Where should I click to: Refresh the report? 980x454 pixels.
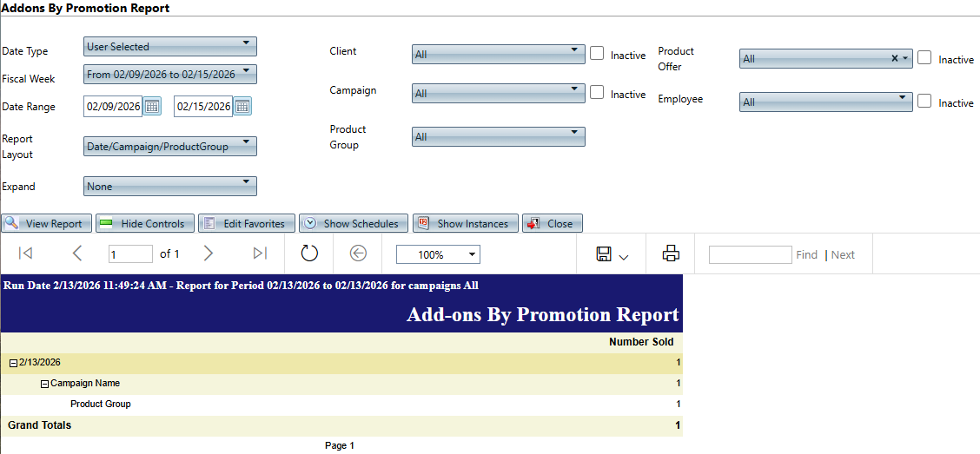coord(310,253)
